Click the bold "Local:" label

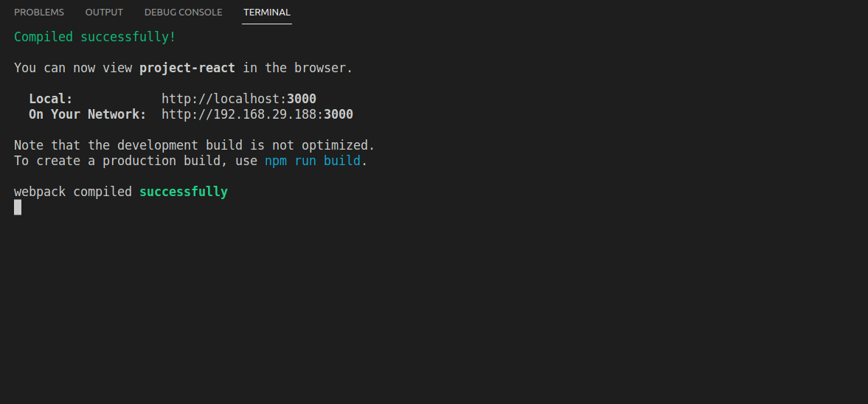click(x=51, y=99)
